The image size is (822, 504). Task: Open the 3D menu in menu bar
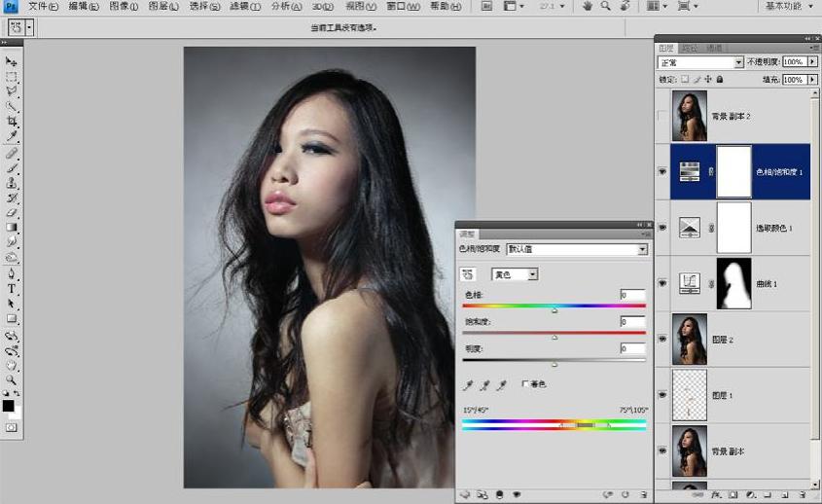pos(323,6)
